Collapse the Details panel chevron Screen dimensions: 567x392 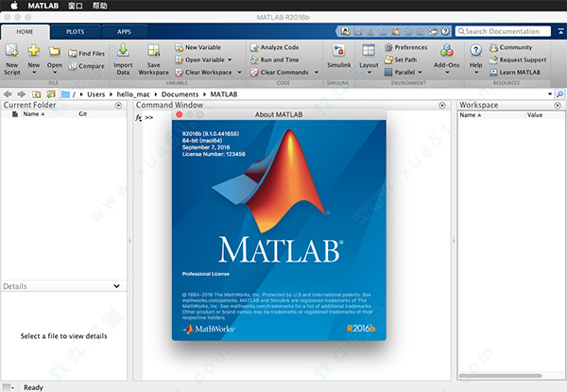[x=116, y=286]
